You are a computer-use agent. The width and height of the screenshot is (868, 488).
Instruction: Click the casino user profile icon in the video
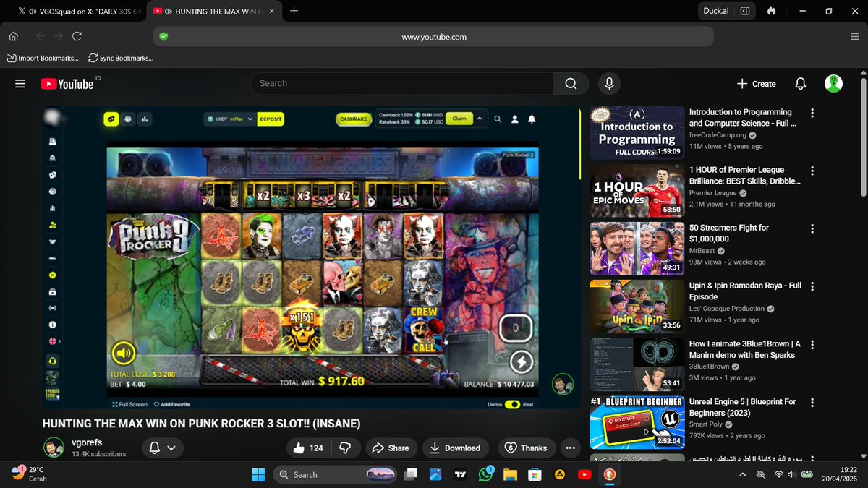515,119
